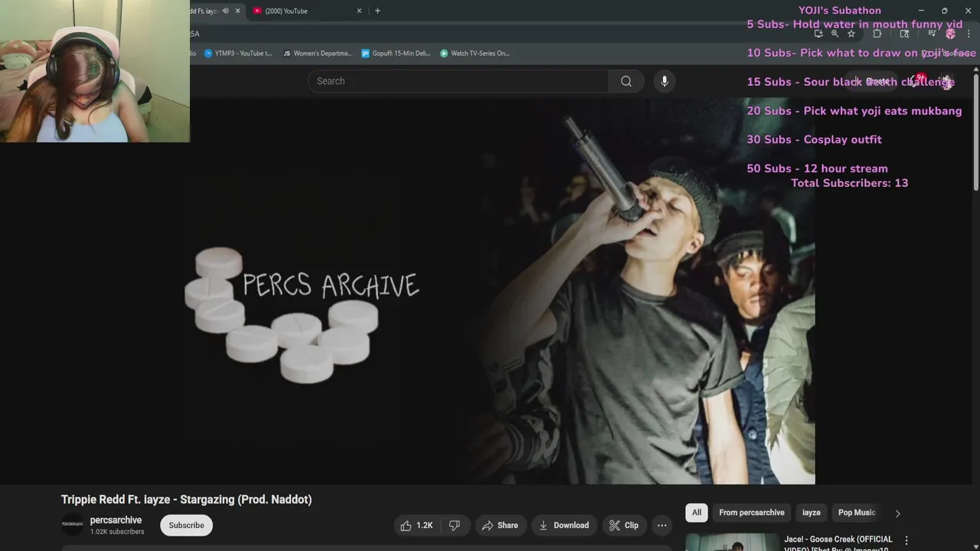Bookmark this page with the star icon
The image size is (980, 551).
click(851, 34)
